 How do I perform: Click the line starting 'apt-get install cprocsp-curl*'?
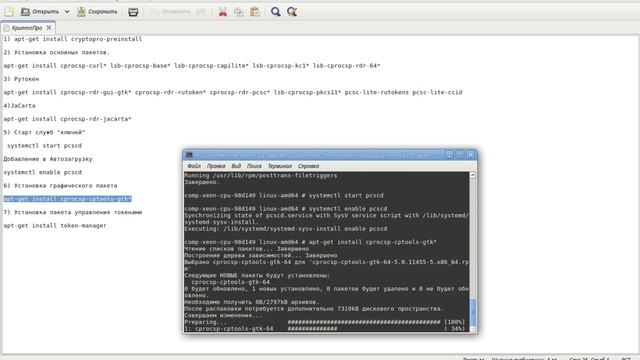click(192, 66)
